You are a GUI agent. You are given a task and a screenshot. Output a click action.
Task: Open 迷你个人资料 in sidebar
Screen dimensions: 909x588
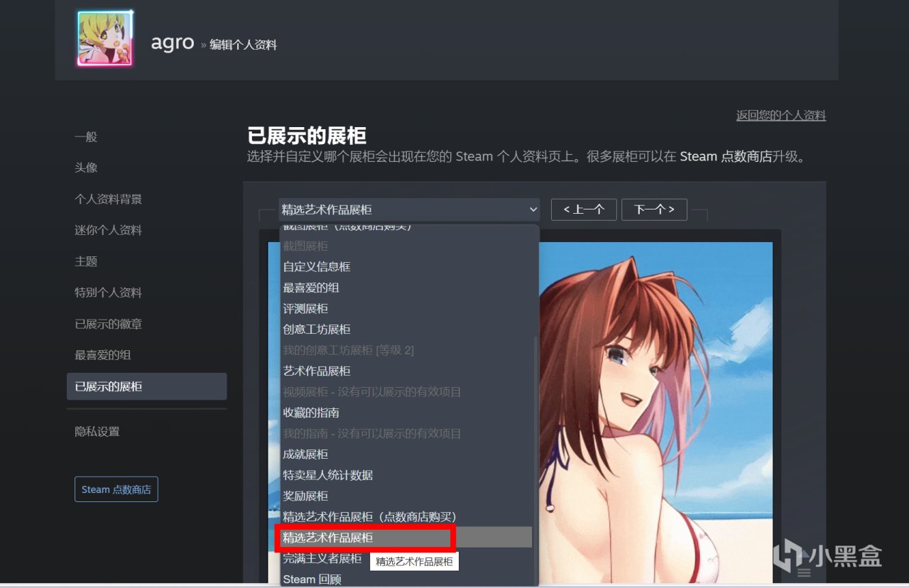pyautogui.click(x=108, y=230)
